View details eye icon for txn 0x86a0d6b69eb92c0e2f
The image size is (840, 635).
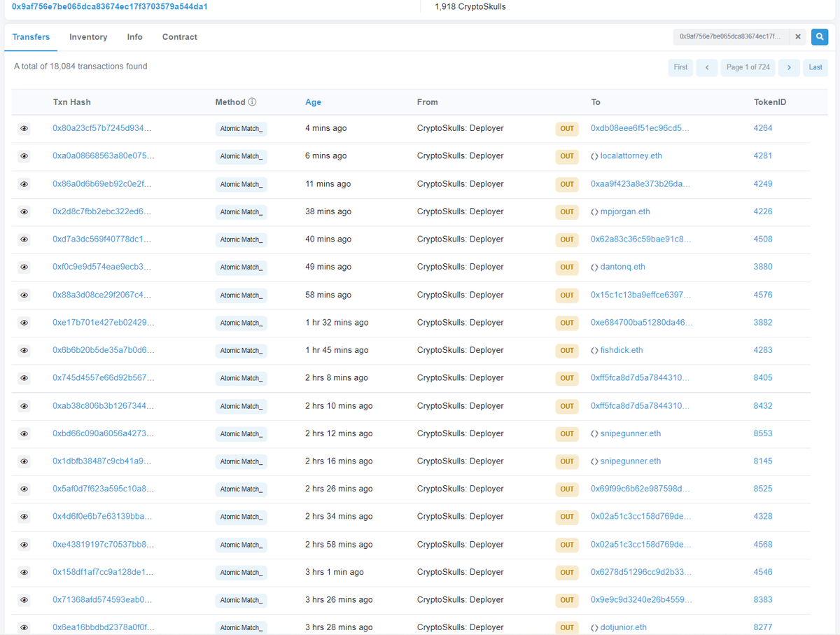click(x=24, y=184)
